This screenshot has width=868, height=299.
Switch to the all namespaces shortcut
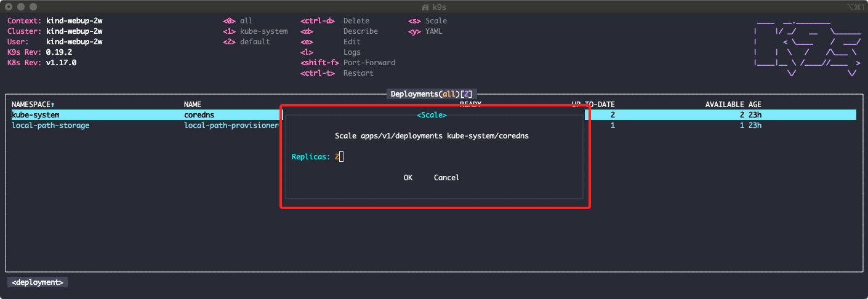click(x=246, y=21)
